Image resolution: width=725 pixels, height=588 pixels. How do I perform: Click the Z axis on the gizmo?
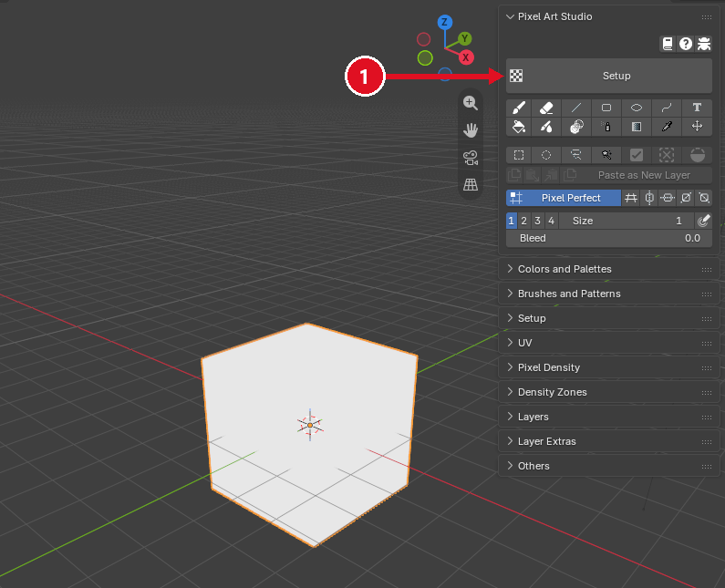pyautogui.click(x=445, y=22)
